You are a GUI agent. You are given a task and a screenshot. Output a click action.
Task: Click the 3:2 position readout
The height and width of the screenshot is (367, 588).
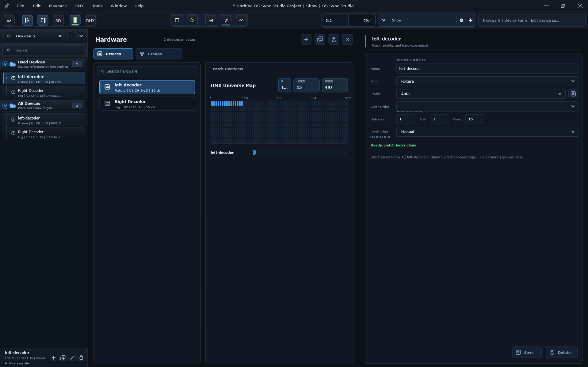(335, 21)
